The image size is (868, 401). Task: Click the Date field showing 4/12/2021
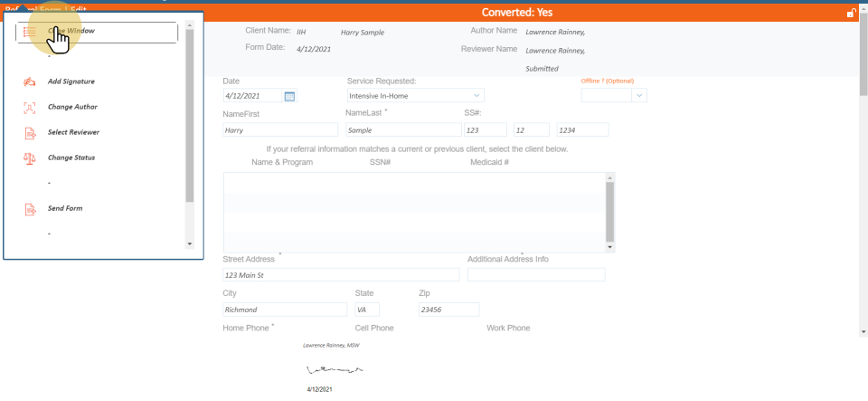click(x=252, y=95)
